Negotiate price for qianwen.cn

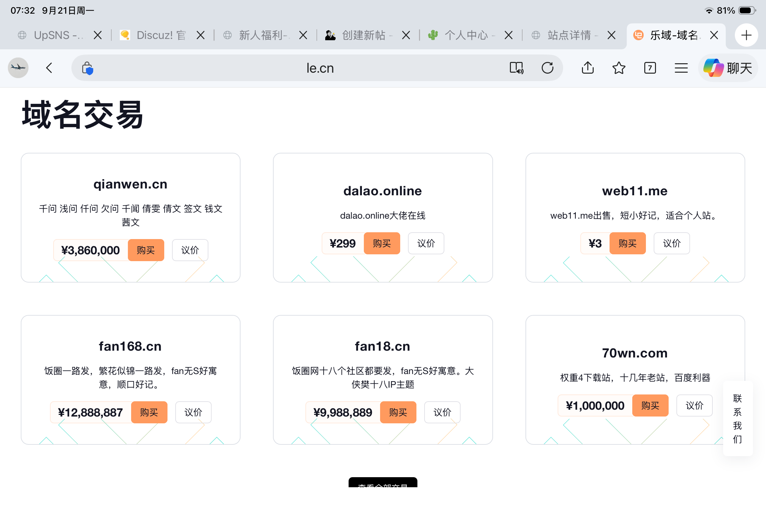coord(190,250)
